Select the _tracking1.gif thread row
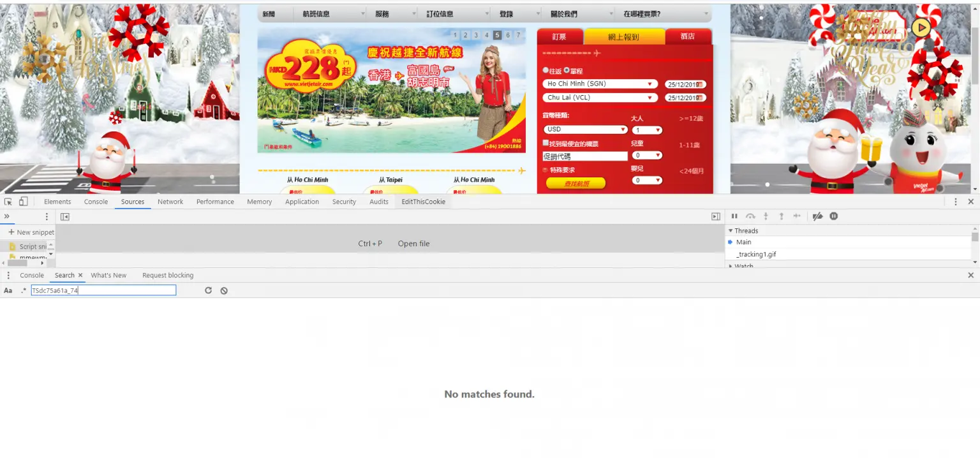The width and height of the screenshot is (980, 458). pos(849,255)
